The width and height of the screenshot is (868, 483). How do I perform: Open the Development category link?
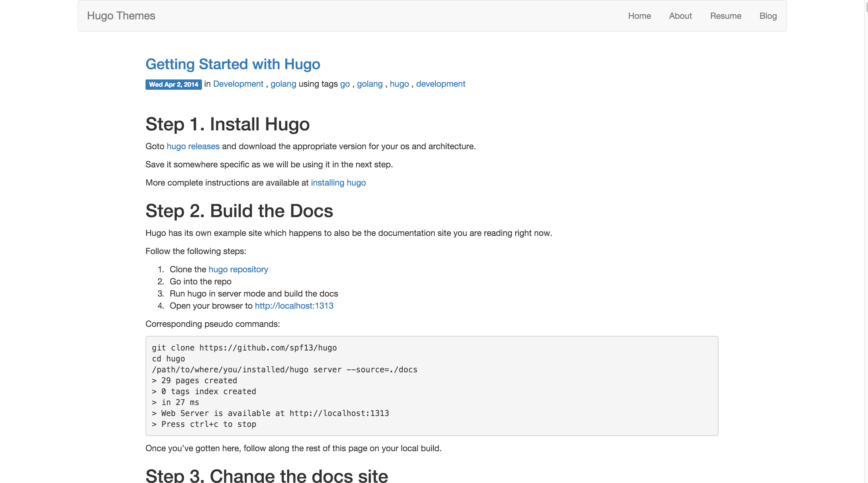[238, 84]
